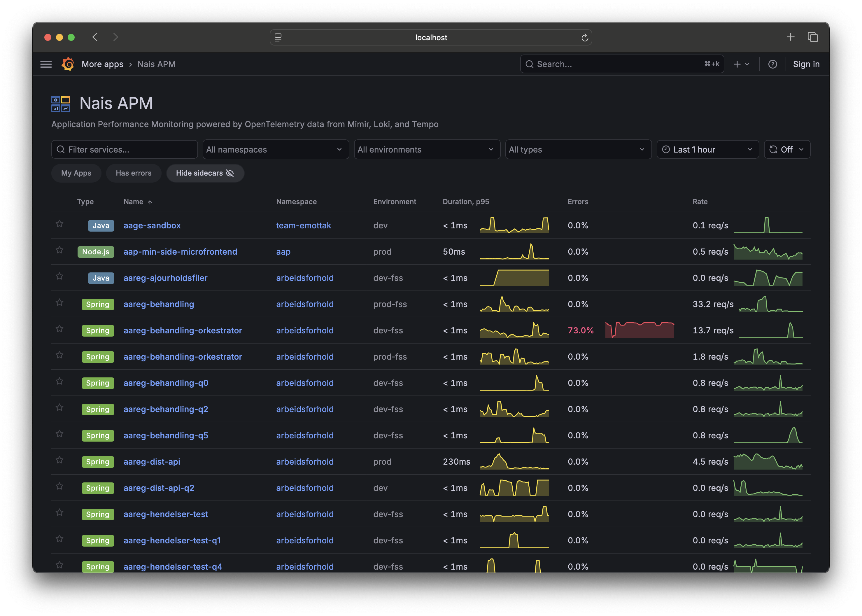Toggle the Has errors filter chip
The image size is (862, 616).
pos(134,173)
